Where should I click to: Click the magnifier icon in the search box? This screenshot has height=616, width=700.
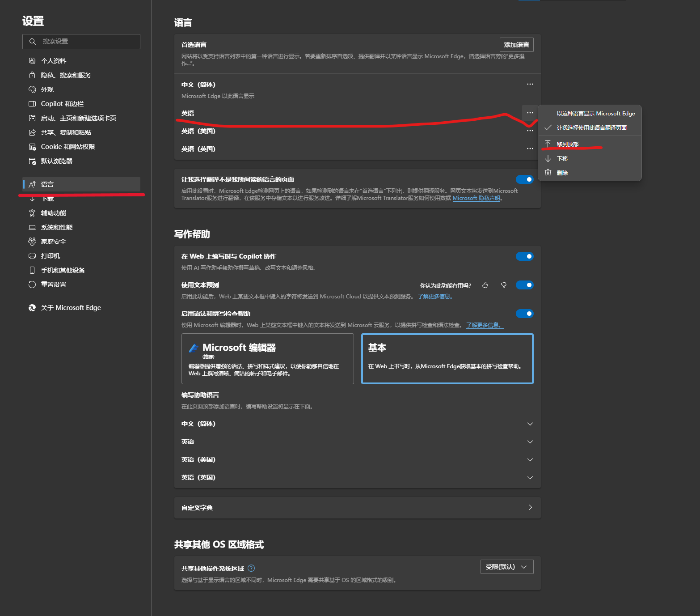pyautogui.click(x=32, y=42)
